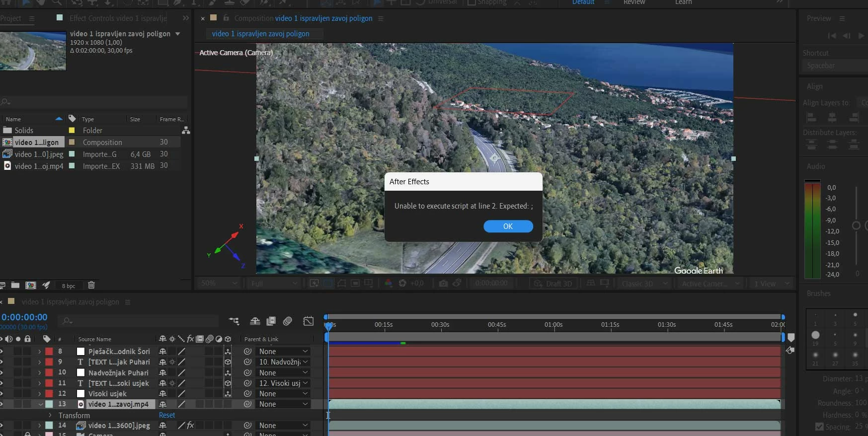Screen dimensions: 868x436
Task: Click the 8 bpc color depth button
Action: pos(69,286)
